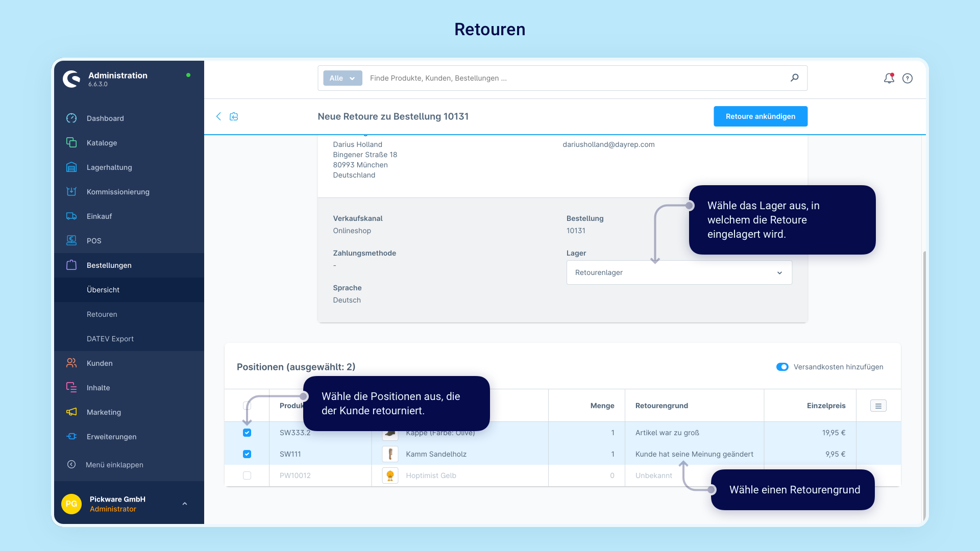Click the Menü einklappen collapse icon

tap(71, 465)
